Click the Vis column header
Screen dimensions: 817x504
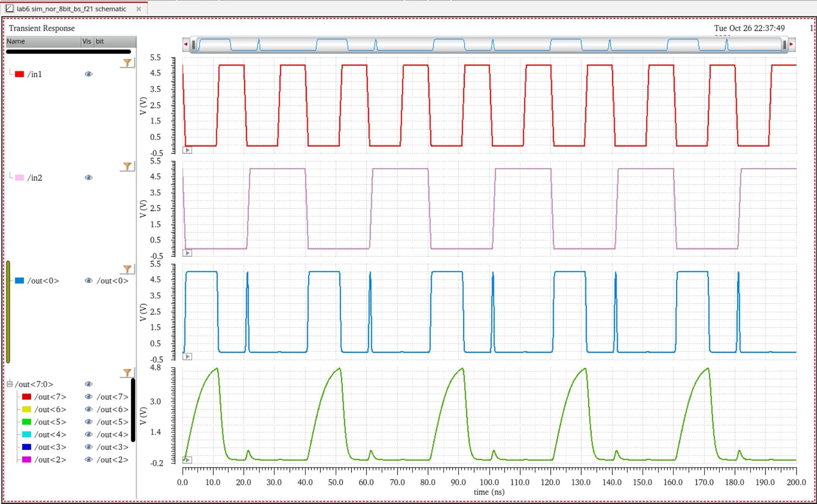[x=87, y=42]
